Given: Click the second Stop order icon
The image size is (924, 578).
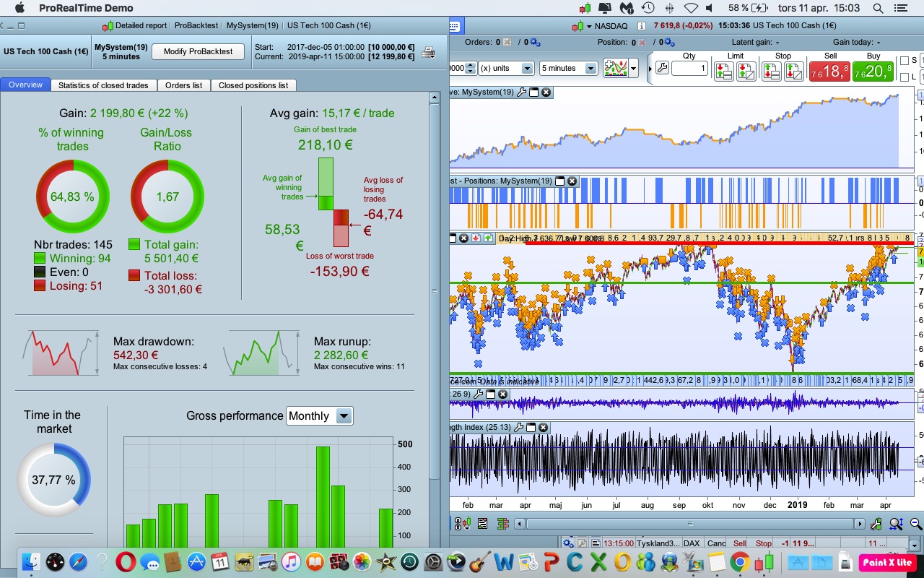Looking at the screenshot, I should click(794, 71).
